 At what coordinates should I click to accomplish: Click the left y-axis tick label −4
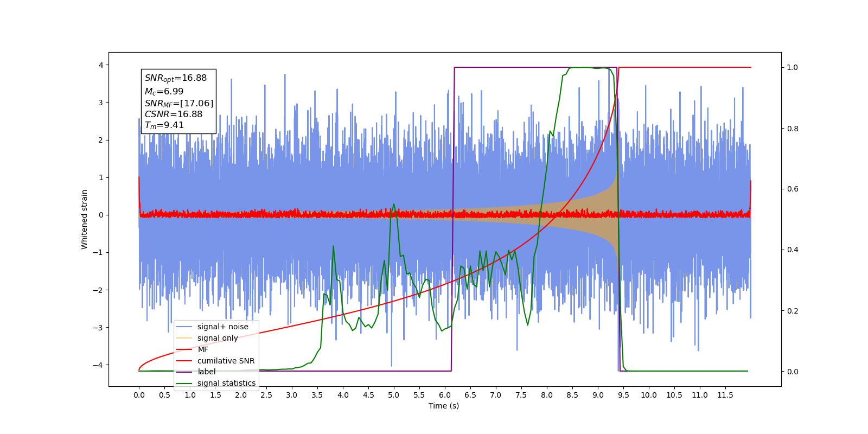pos(98,365)
